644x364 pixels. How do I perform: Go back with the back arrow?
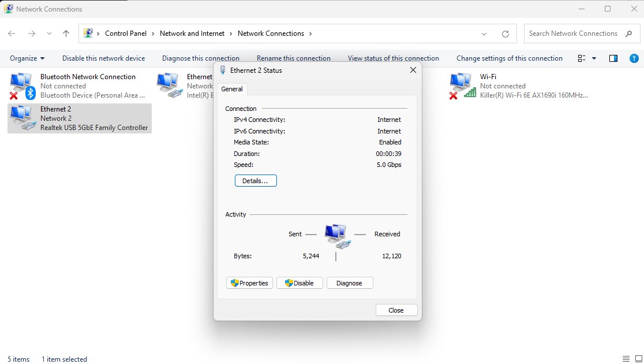pos(12,34)
